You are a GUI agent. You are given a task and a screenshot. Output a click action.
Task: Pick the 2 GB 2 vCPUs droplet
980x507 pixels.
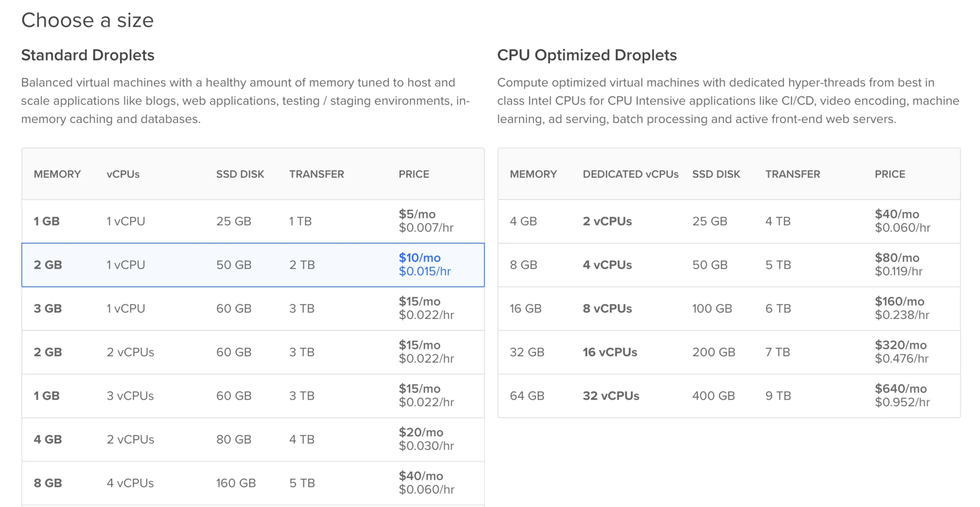(x=253, y=352)
